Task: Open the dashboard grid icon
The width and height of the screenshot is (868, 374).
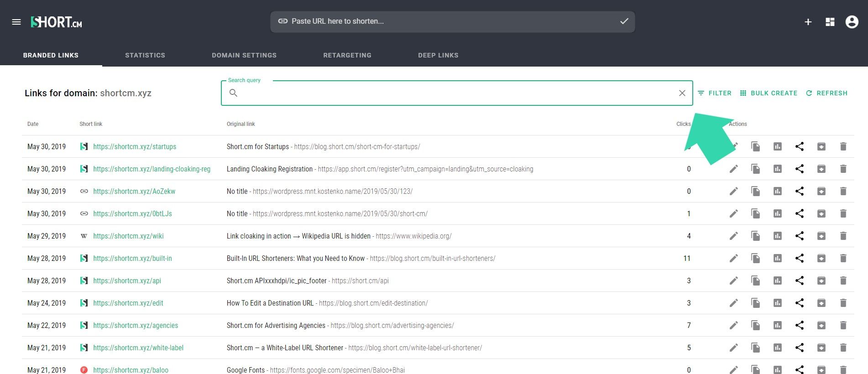Action: click(830, 22)
